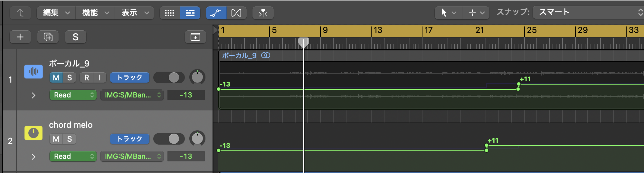The width and height of the screenshot is (644, 173).
Task: Mute the ボーカル_9 track
Action: point(56,77)
